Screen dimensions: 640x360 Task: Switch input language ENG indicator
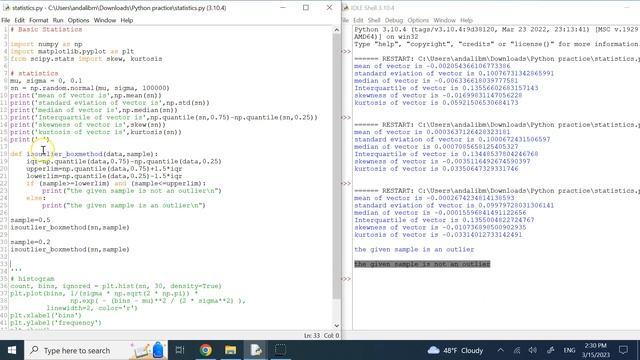pyautogui.click(x=569, y=350)
